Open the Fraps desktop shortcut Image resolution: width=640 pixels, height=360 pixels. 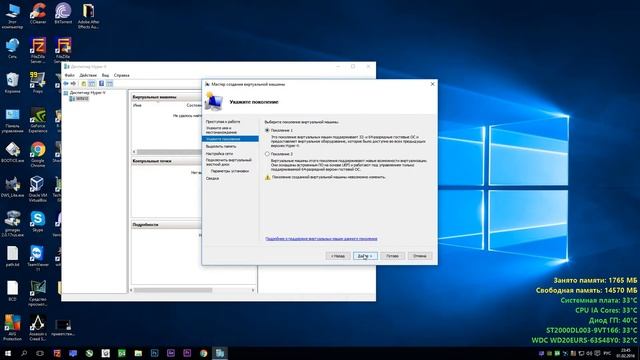pyautogui.click(x=38, y=83)
